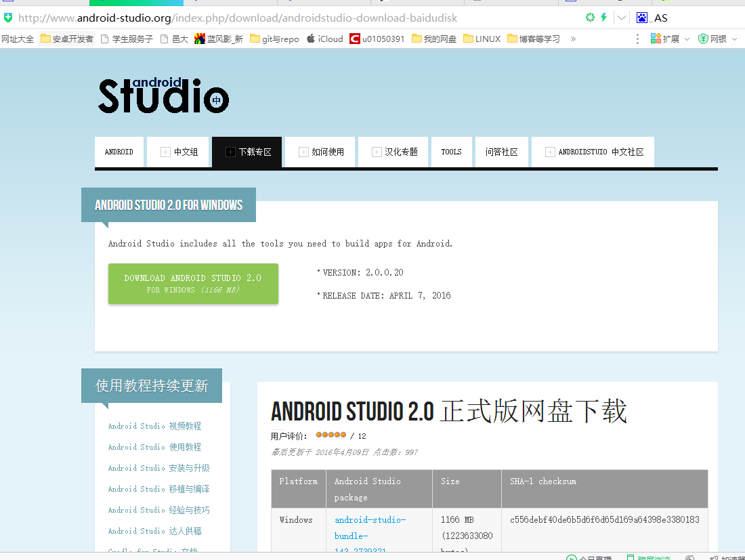
Task: Click the VERSION: 2.0.0.20 text
Action: [363, 273]
